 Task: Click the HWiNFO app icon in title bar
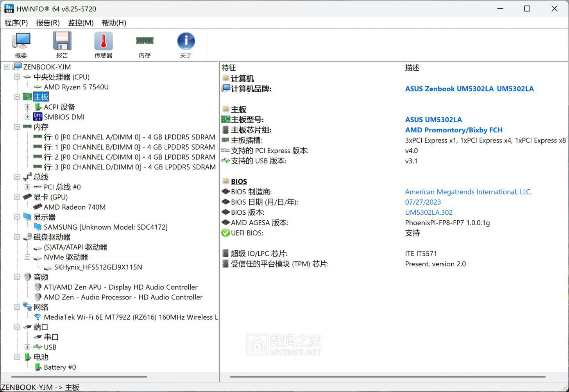[x=9, y=9]
